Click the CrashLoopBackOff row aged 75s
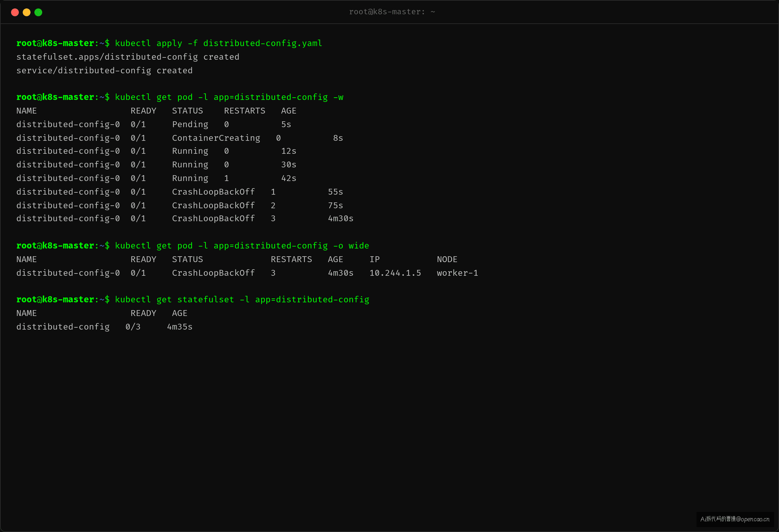 (180, 206)
